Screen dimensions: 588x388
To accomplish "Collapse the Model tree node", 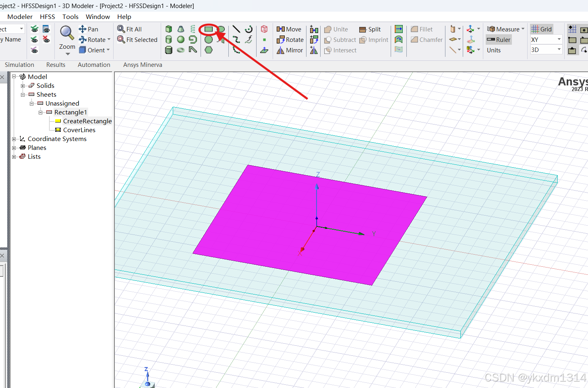I will point(14,77).
